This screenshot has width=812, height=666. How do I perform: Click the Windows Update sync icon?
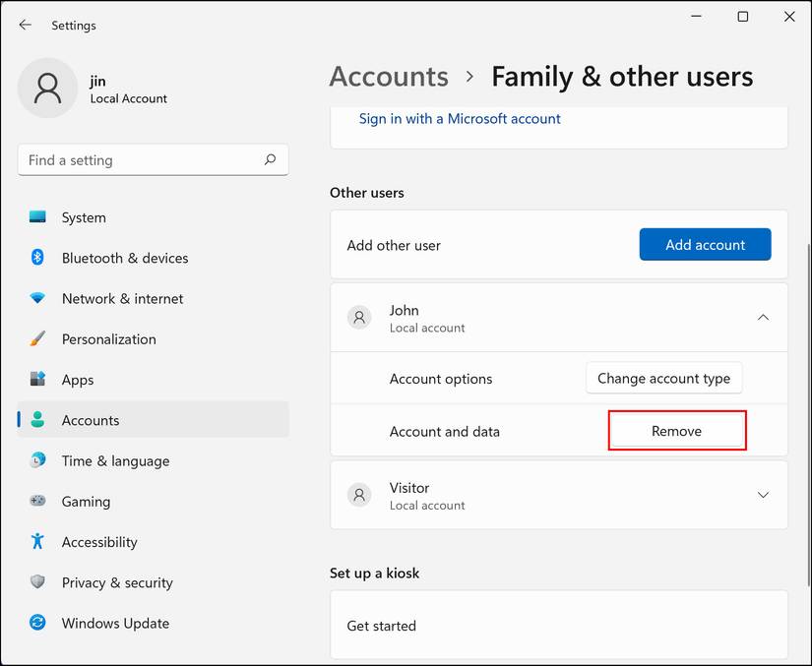[37, 623]
